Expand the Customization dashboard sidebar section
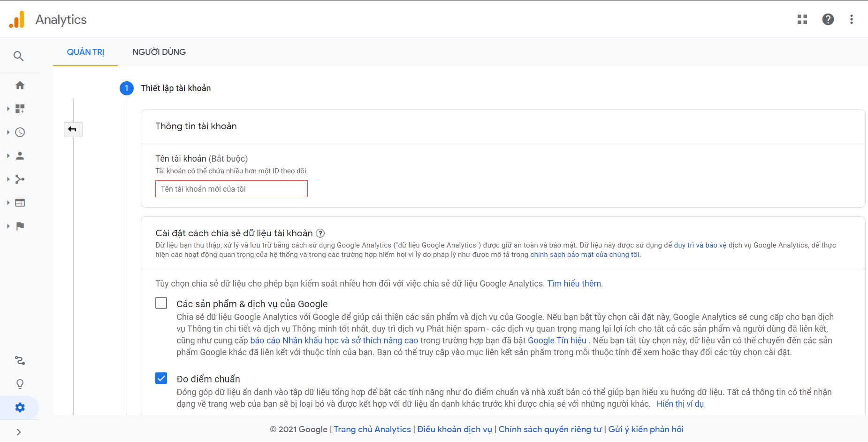 tap(8, 109)
